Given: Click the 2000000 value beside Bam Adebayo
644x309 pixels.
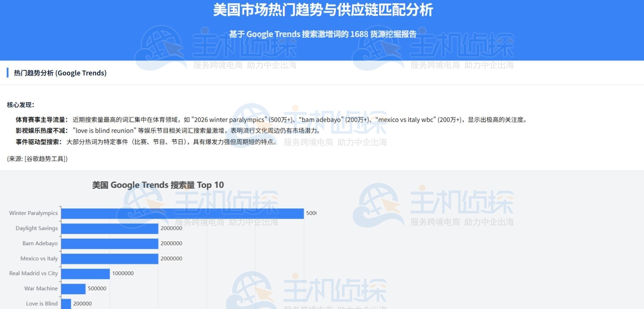Looking at the screenshot, I should coord(171,243).
